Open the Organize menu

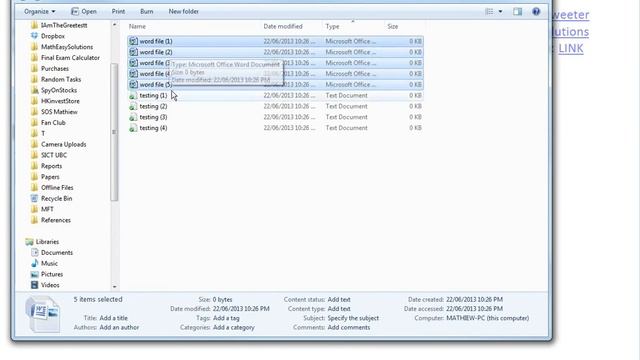point(39,11)
